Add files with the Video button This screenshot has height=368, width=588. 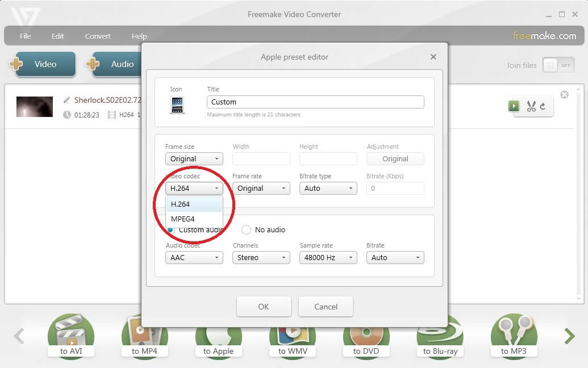(x=45, y=64)
